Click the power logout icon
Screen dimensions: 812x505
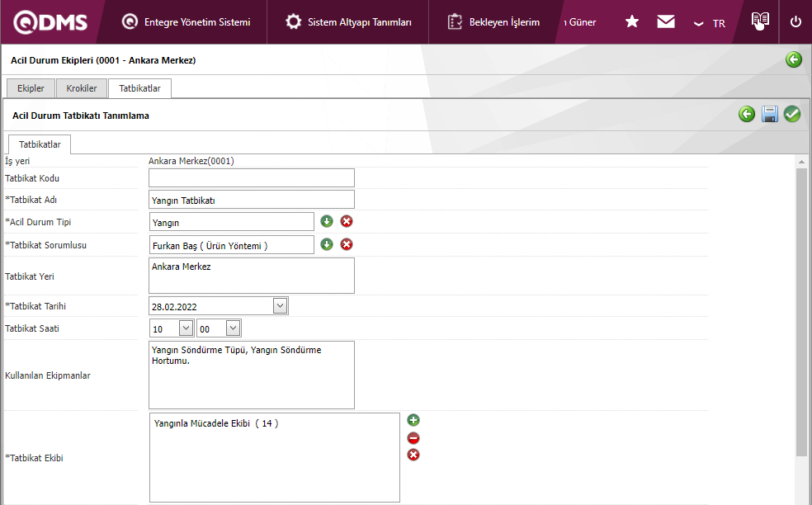(795, 21)
